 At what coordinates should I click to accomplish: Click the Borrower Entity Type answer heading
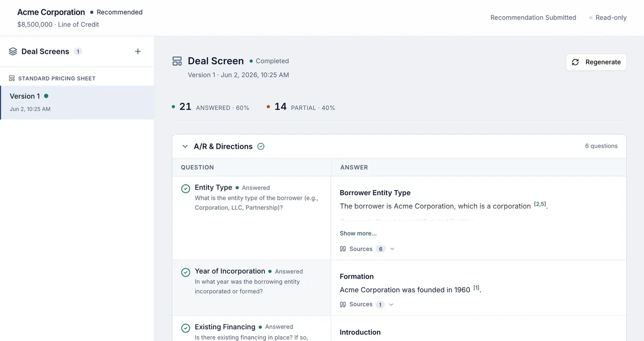point(375,193)
